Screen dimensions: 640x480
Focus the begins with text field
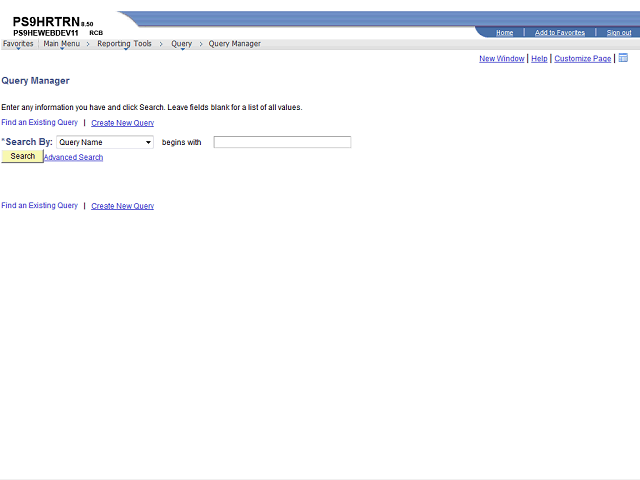(x=282, y=142)
